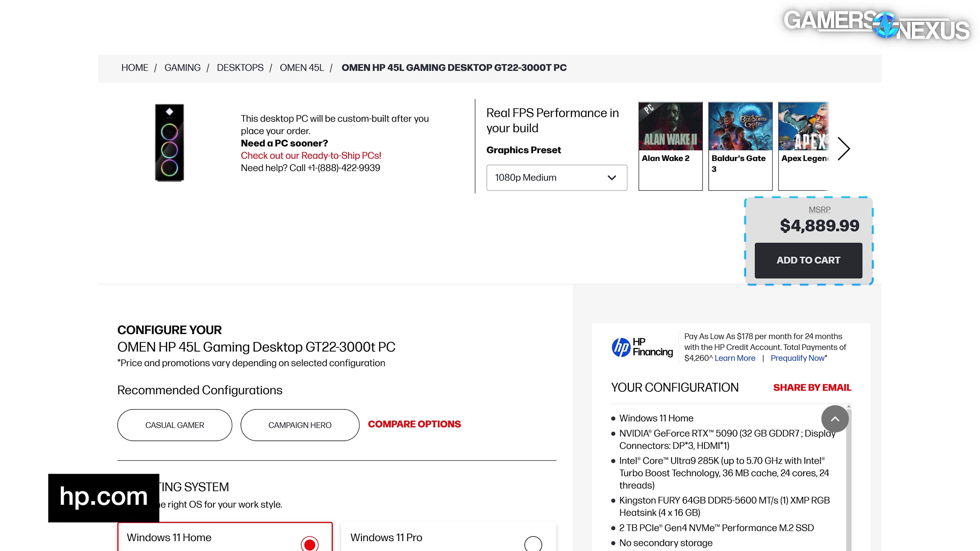Share configuration by email
The image size is (980, 551).
coord(812,387)
